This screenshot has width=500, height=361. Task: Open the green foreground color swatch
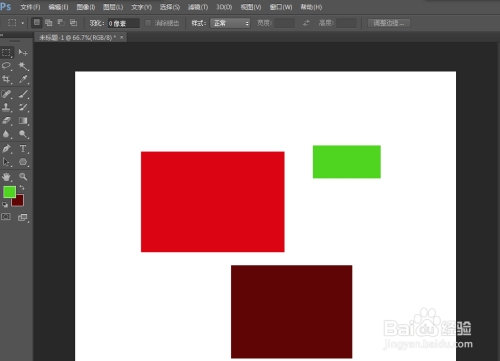click(x=9, y=192)
